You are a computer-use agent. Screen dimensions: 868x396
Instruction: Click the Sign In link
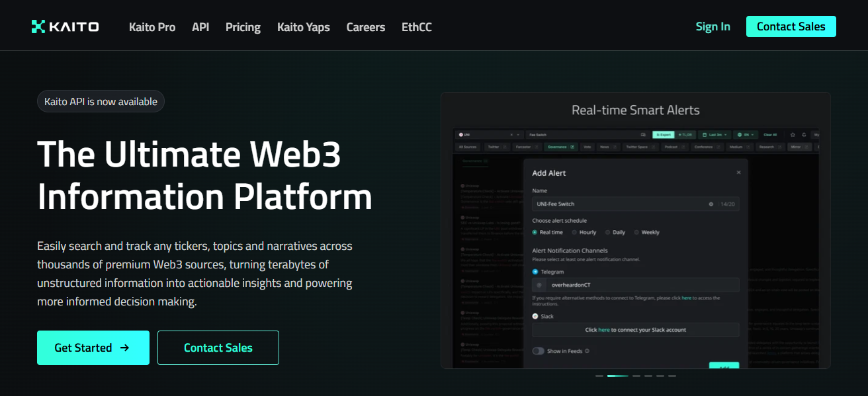[713, 26]
